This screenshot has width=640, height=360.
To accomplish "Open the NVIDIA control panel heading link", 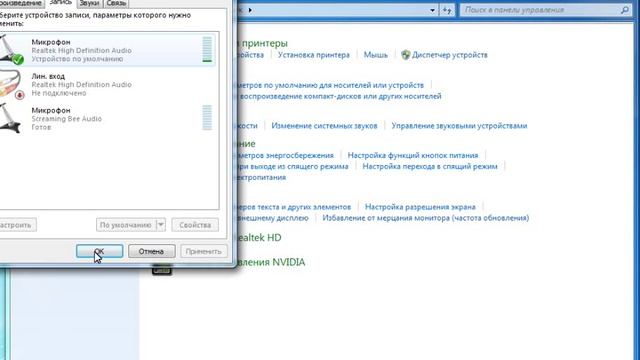I will pyautogui.click(x=271, y=262).
